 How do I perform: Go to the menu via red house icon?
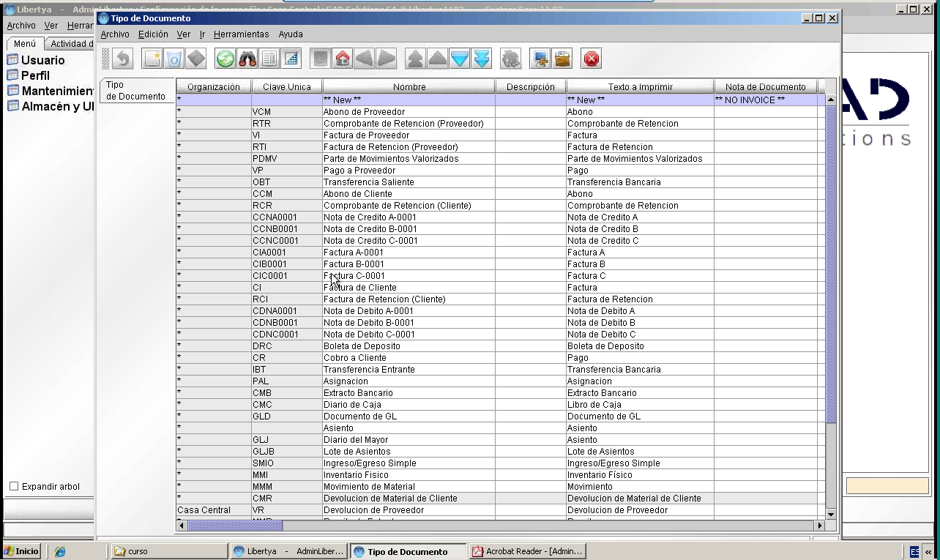(343, 59)
